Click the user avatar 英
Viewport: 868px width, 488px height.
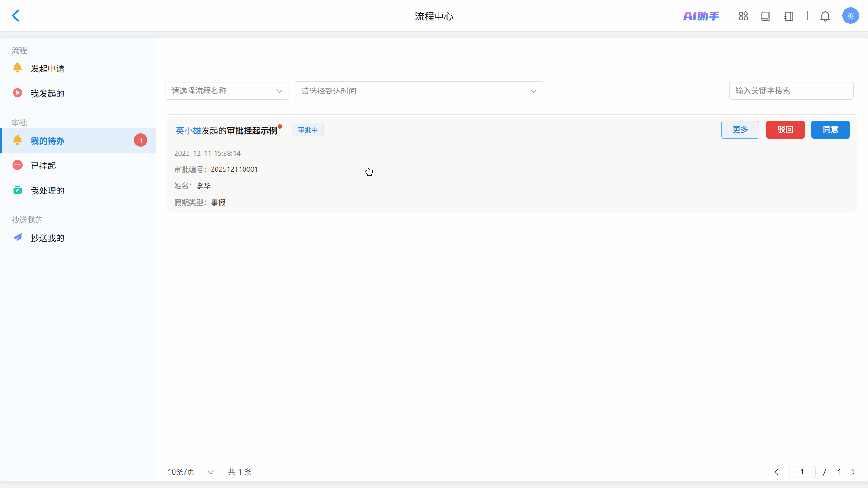tap(850, 16)
